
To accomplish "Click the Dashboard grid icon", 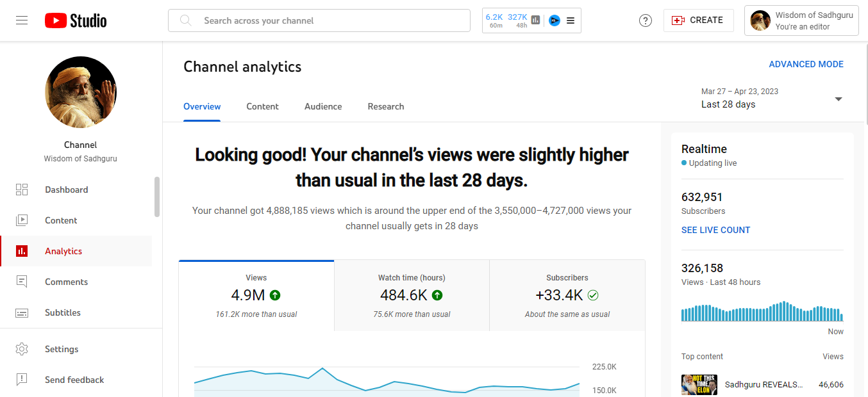I will [x=22, y=190].
